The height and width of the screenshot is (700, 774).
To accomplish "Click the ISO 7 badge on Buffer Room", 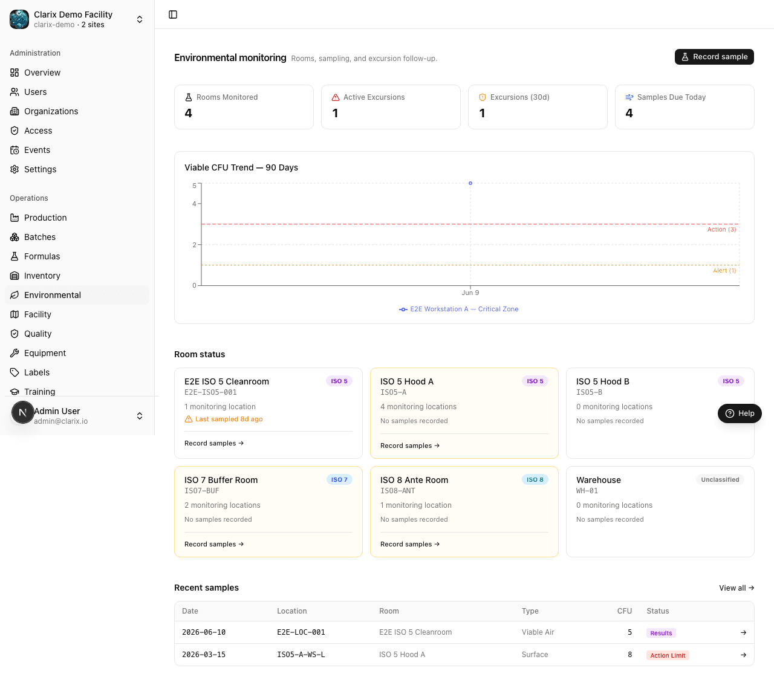I will coord(339,479).
